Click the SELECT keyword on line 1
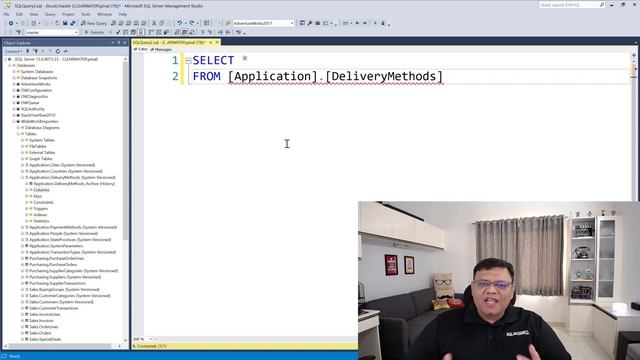 [213, 60]
